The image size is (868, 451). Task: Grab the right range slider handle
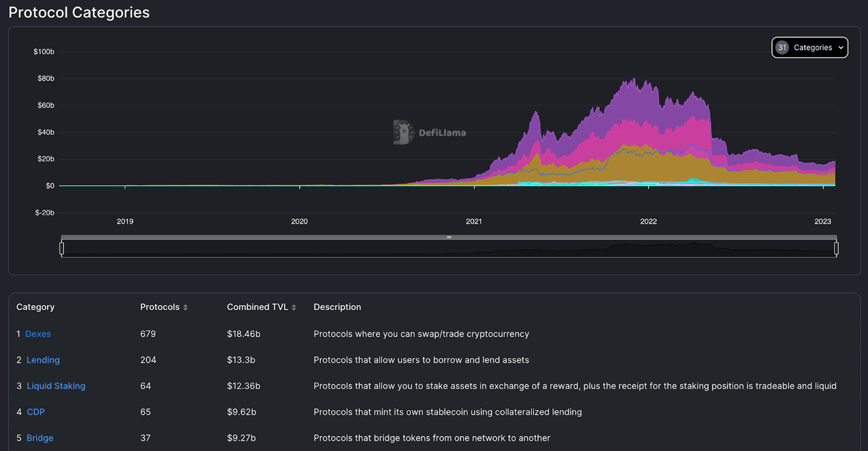(x=836, y=248)
